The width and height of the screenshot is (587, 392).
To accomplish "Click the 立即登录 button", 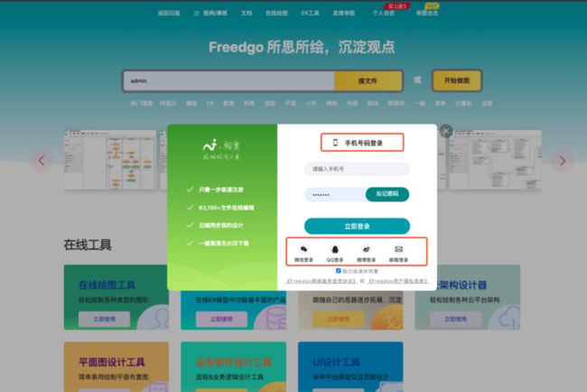I will (357, 226).
